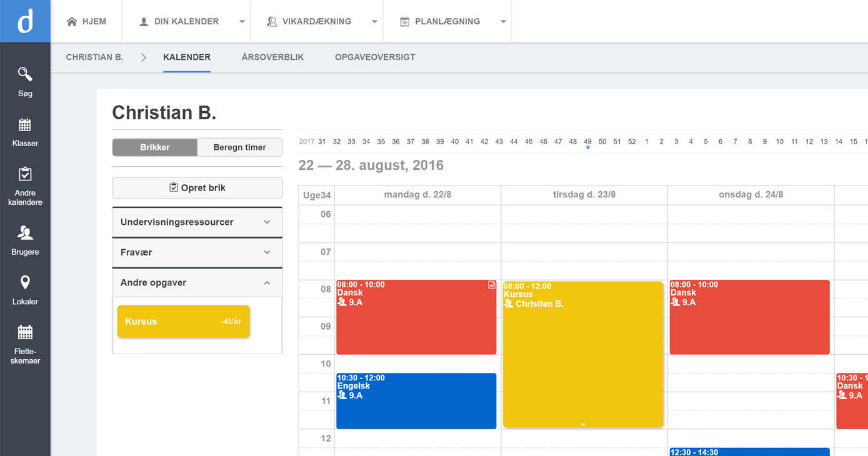Screen dimensions: 868x456
Task: Open the DIN KALENDER dropdown arrow
Action: pos(242,22)
